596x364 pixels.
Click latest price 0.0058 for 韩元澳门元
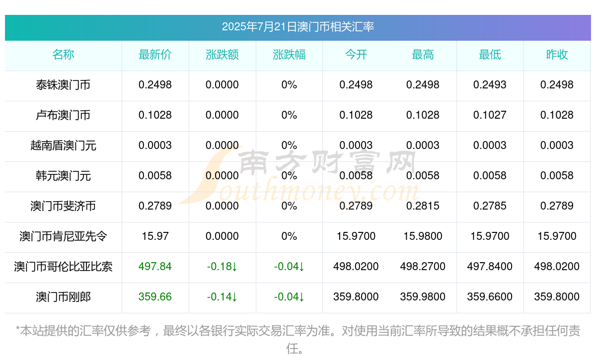(x=155, y=176)
